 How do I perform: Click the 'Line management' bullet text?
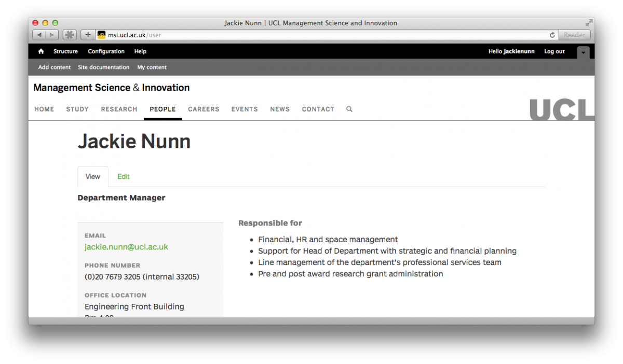380,262
